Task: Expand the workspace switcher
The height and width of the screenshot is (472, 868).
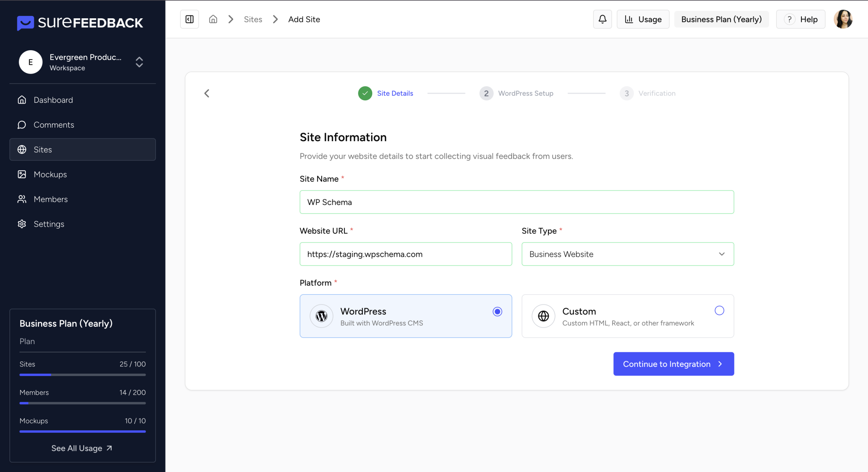Action: [139, 62]
